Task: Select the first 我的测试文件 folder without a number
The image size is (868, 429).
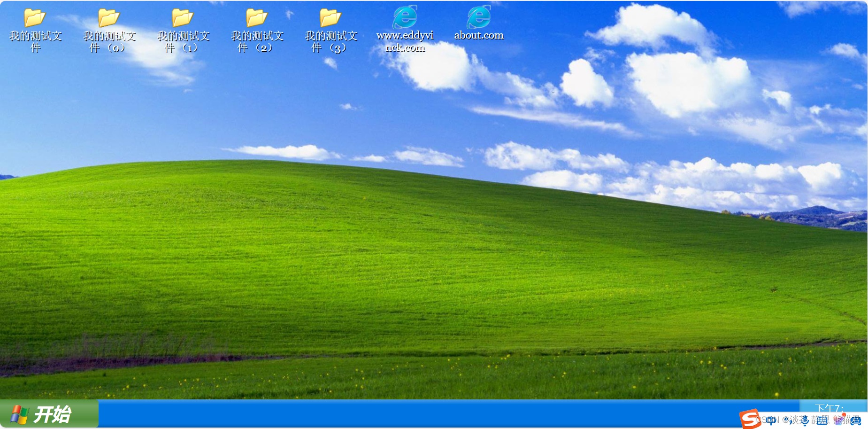Action: (35, 30)
